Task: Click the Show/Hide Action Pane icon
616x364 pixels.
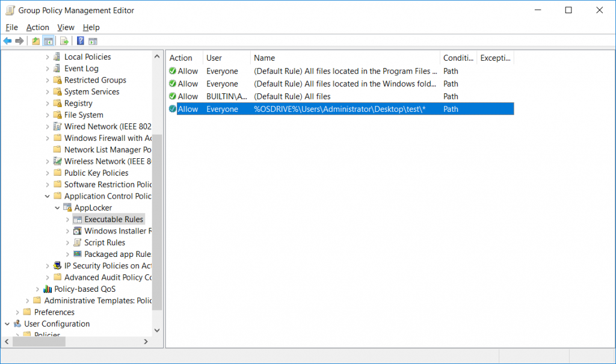Action: (93, 40)
